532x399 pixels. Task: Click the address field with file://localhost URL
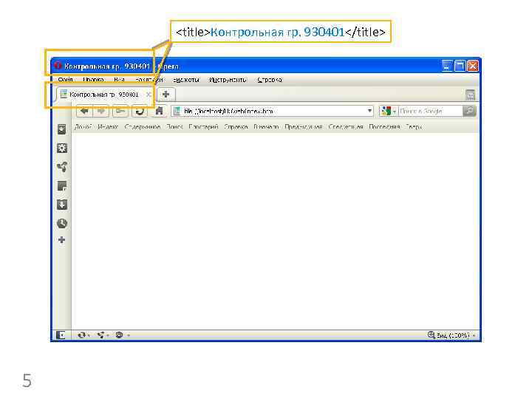273,111
